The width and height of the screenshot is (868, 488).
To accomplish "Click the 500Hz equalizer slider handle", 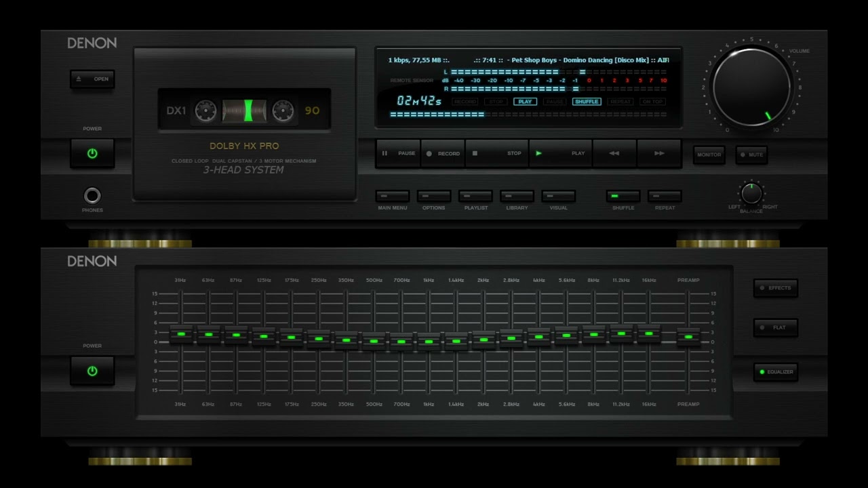I will click(374, 341).
